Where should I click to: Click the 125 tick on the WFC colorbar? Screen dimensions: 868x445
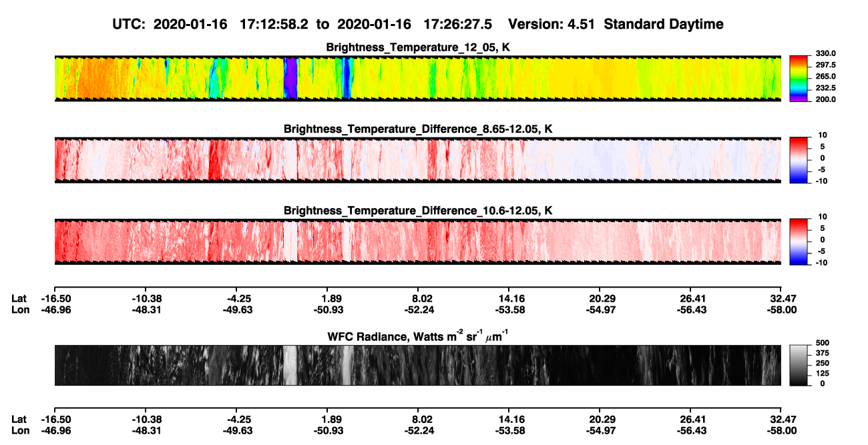coord(823,374)
